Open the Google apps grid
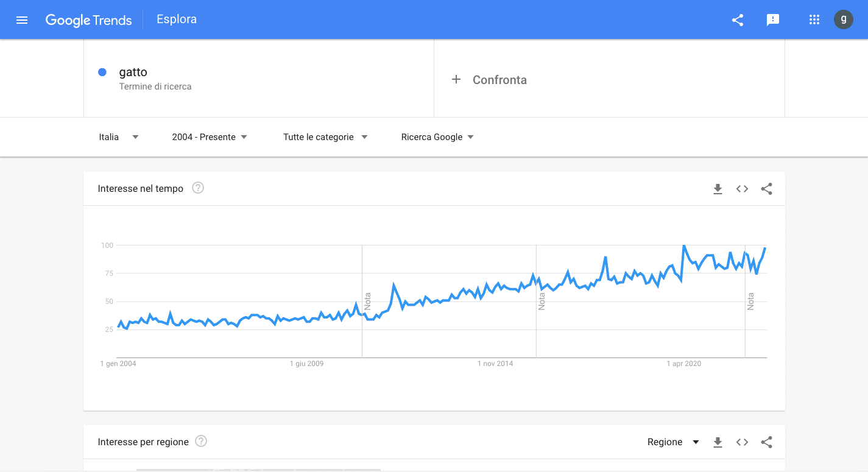Image resolution: width=868 pixels, height=472 pixels. point(814,19)
